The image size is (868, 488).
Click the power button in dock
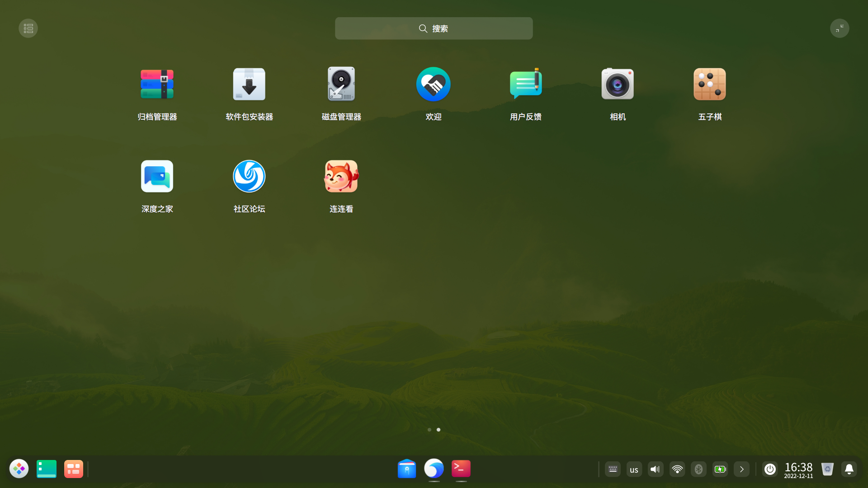click(770, 469)
